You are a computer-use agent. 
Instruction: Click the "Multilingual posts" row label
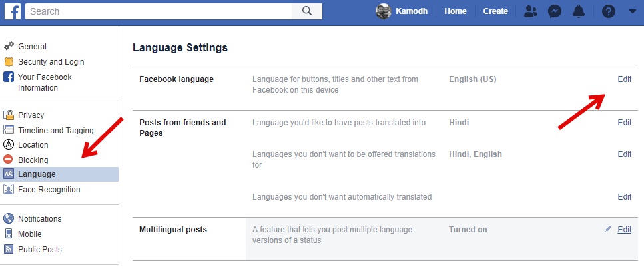[x=173, y=230]
